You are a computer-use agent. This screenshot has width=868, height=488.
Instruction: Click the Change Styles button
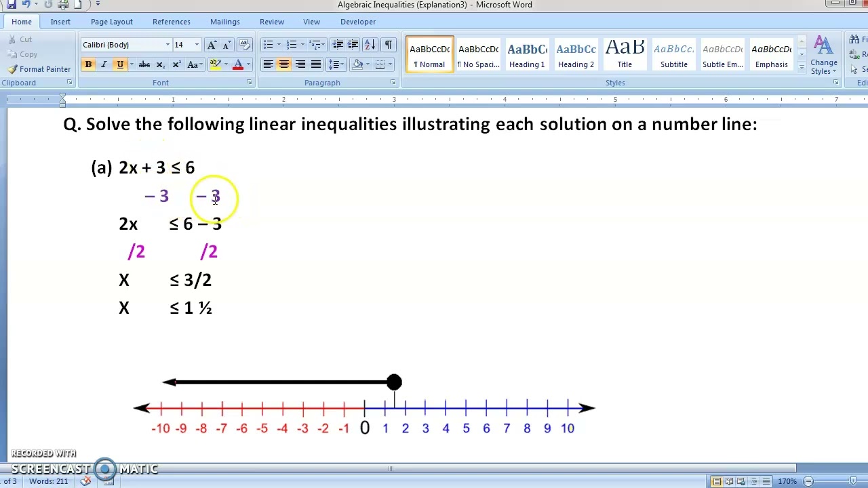[823, 56]
